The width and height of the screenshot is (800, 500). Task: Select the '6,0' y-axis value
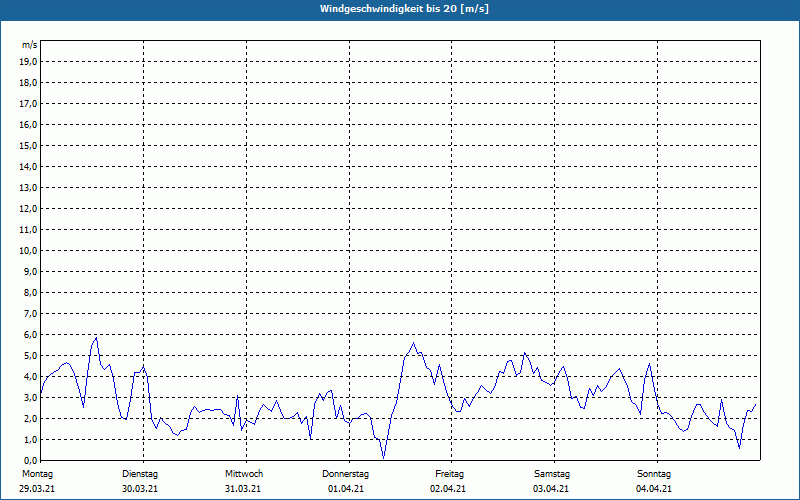(31, 335)
